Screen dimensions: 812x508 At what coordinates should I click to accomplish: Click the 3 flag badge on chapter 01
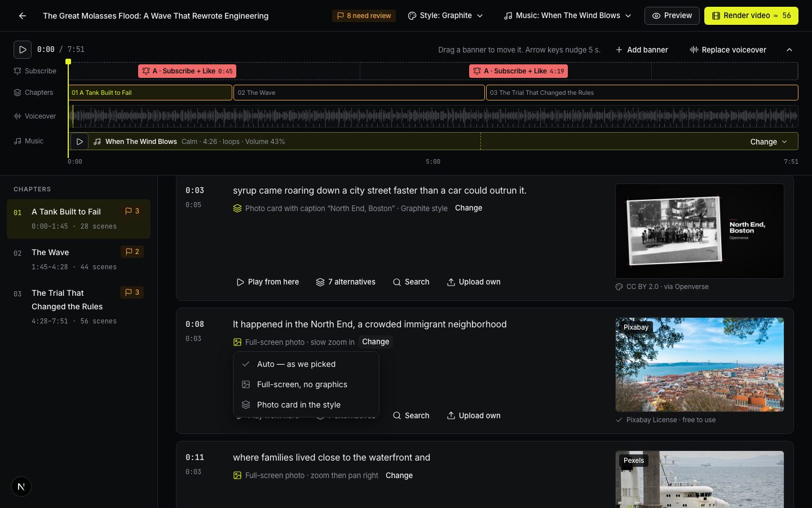tap(132, 211)
